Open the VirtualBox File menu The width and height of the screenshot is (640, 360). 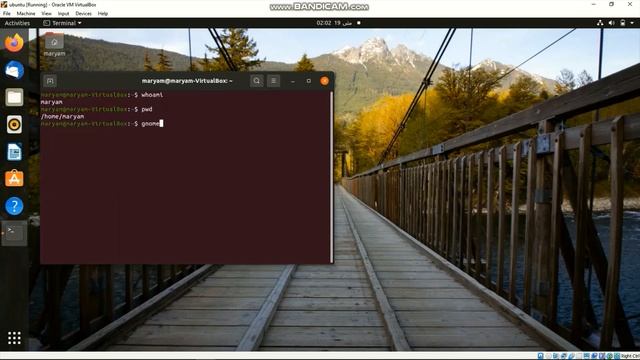click(x=7, y=13)
